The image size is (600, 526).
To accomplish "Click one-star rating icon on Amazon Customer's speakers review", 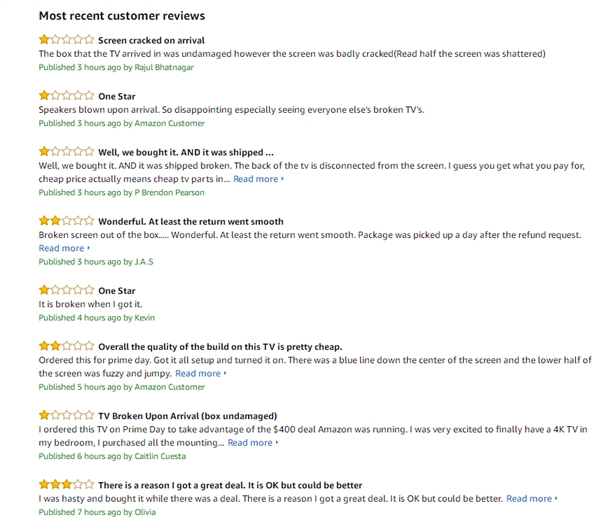I will (66, 96).
